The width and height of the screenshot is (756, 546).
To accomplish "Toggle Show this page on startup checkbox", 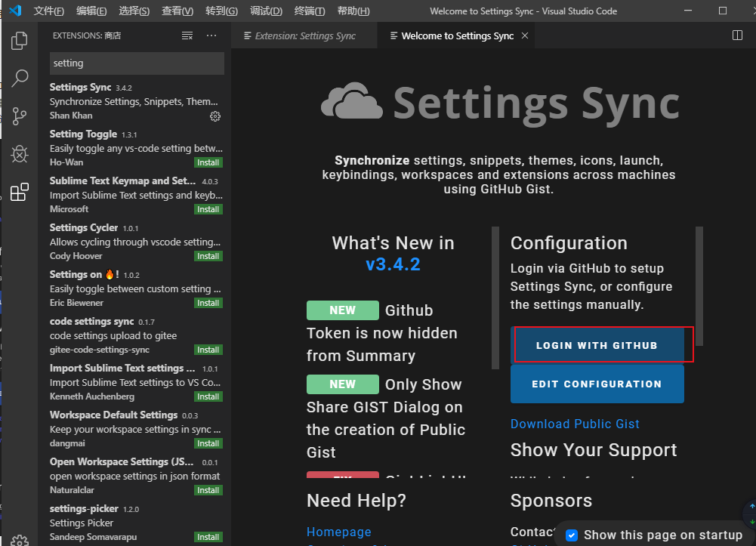I will (x=571, y=535).
